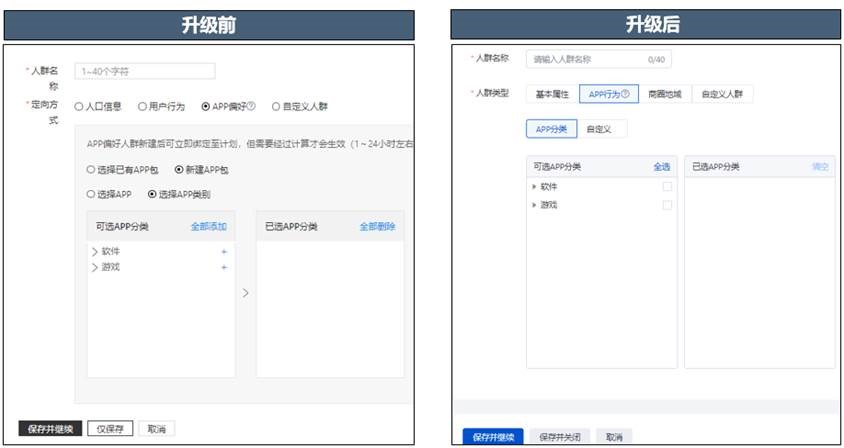Image resolution: width=844 pixels, height=448 pixels.
Task: Select the 人口信息 radio button
Action: (x=79, y=106)
